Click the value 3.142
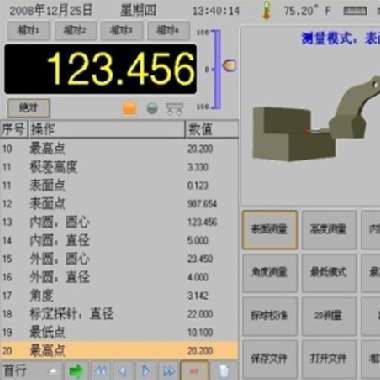The image size is (380, 380). (x=198, y=295)
